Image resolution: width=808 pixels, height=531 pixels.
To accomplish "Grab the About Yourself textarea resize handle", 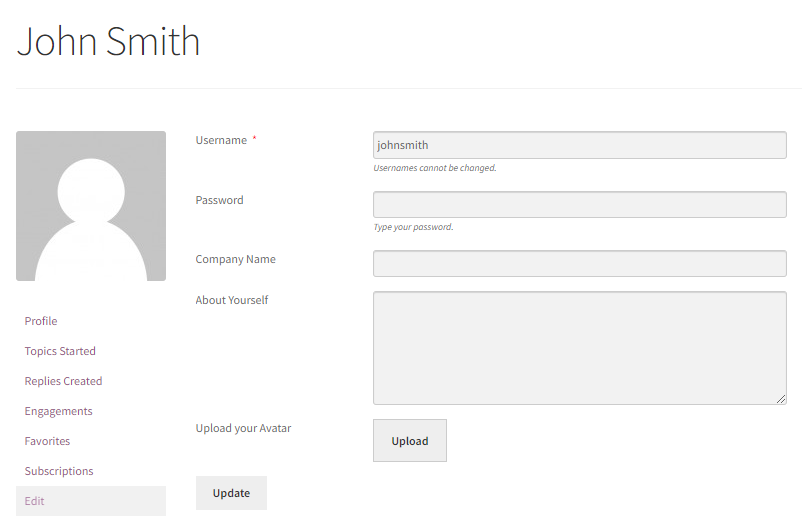I will (781, 399).
